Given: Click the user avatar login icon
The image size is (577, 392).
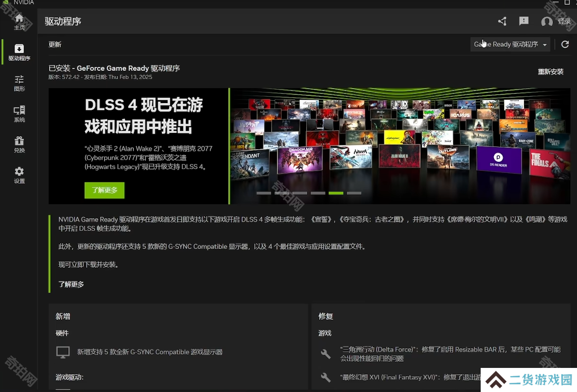Looking at the screenshot, I should (x=547, y=22).
